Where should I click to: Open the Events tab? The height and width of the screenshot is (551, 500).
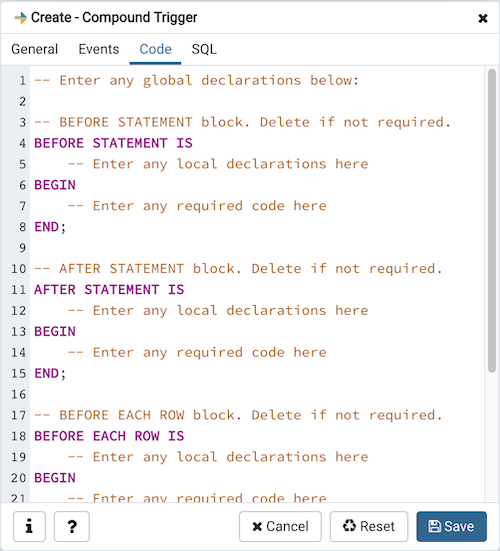[x=99, y=49]
